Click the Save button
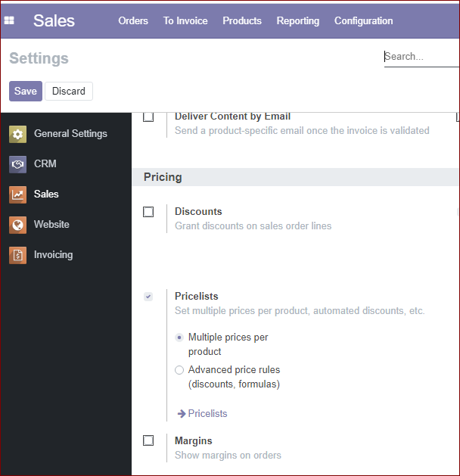The image size is (460, 476). (x=26, y=91)
